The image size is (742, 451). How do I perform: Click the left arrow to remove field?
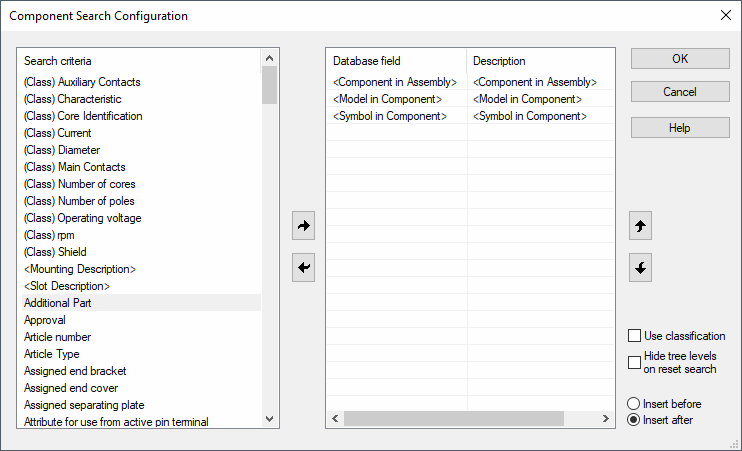[303, 268]
